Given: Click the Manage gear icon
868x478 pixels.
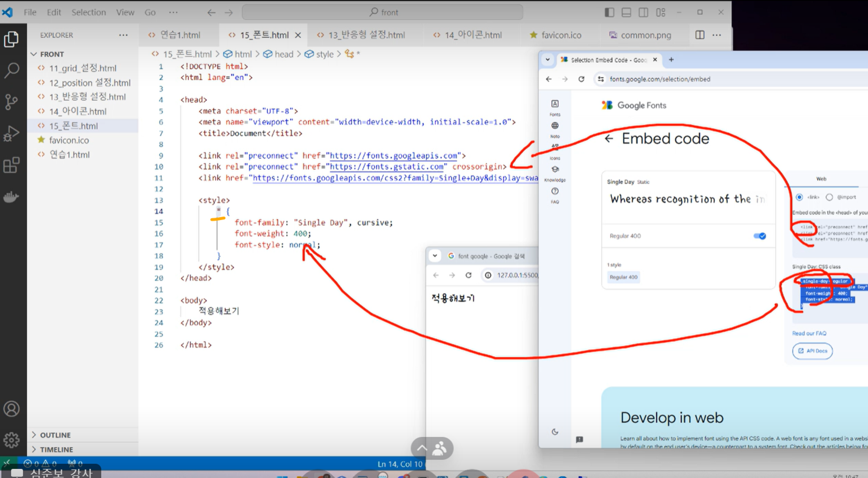Looking at the screenshot, I should (12, 440).
